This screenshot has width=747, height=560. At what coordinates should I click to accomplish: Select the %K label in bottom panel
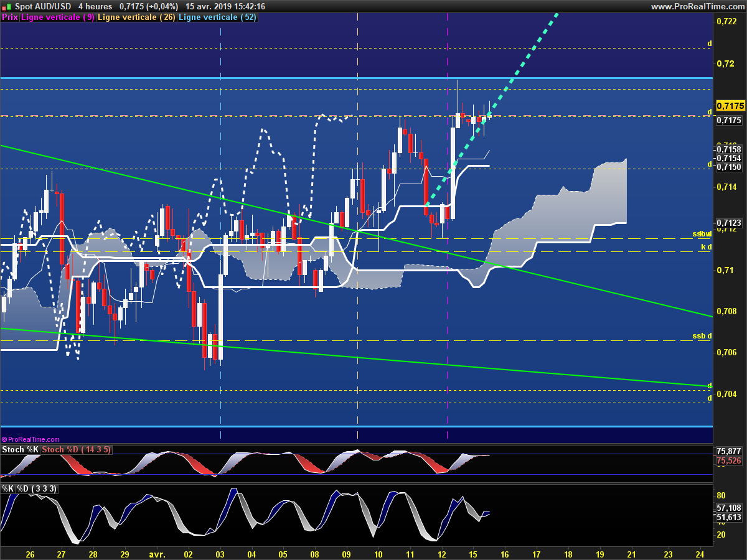pyautogui.click(x=8, y=489)
